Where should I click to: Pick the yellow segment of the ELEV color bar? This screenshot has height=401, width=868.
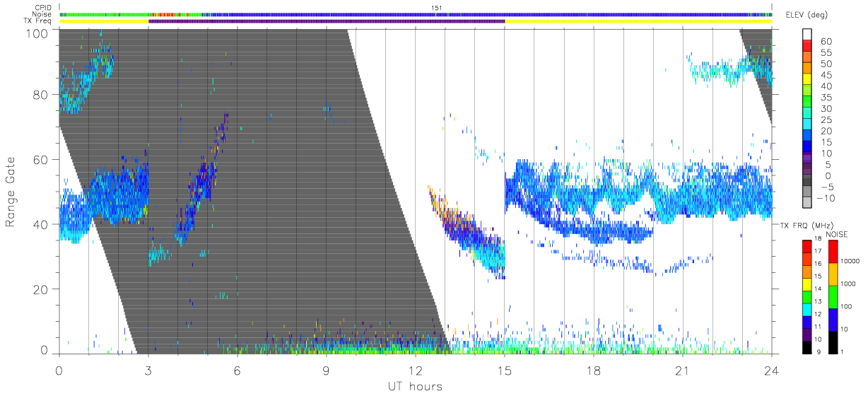pyautogui.click(x=809, y=80)
